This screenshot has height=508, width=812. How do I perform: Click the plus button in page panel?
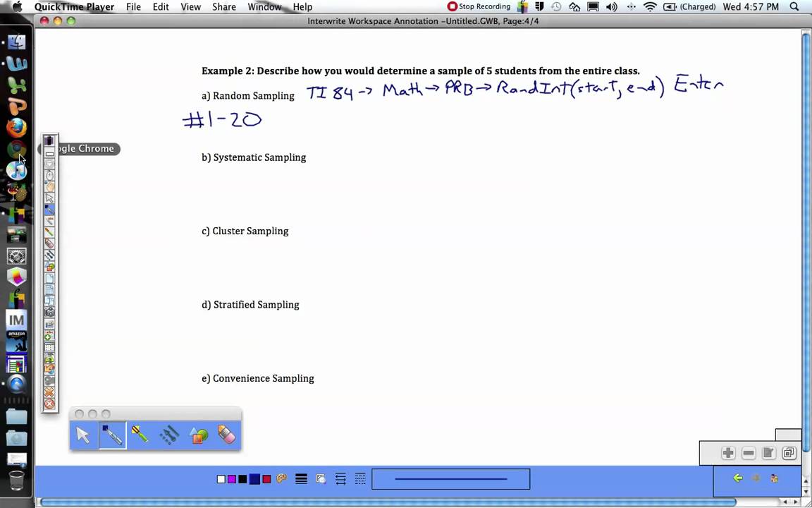click(x=728, y=453)
